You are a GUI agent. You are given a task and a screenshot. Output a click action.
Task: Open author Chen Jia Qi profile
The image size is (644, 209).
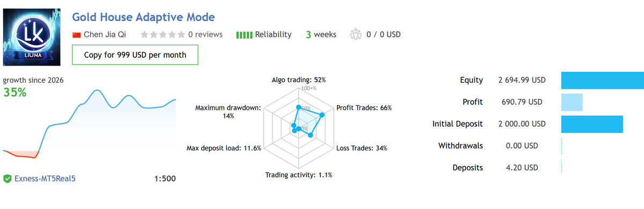point(105,34)
